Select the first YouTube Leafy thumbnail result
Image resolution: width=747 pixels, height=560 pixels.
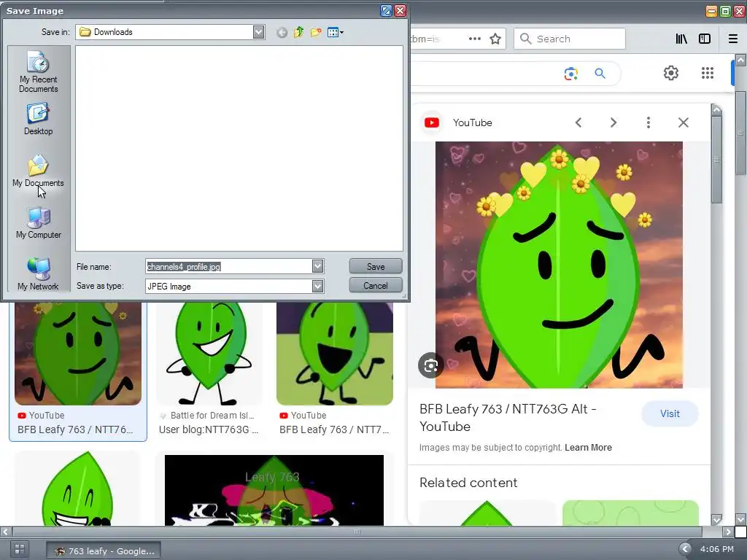77,354
